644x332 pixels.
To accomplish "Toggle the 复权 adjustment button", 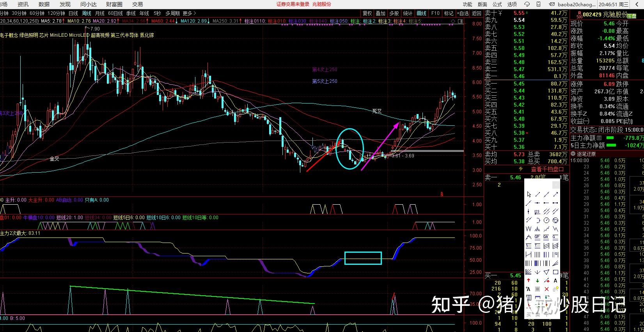I will pyautogui.click(x=367, y=13).
